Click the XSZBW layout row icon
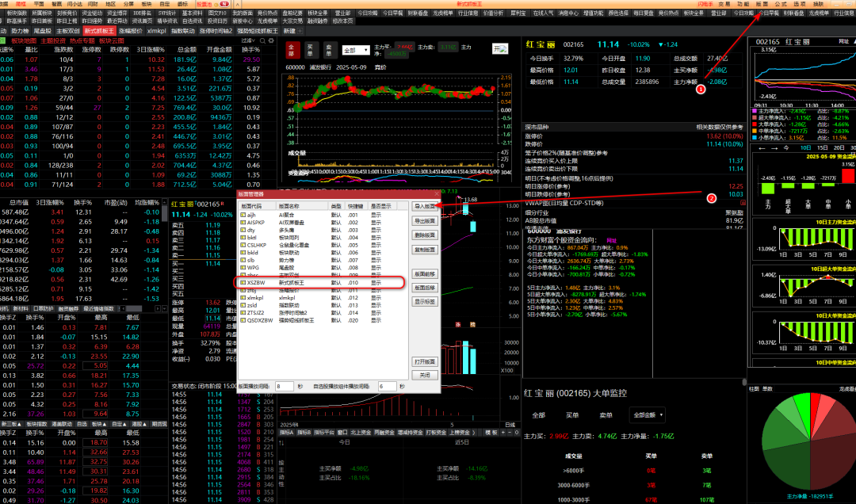856x504 pixels. [243, 283]
